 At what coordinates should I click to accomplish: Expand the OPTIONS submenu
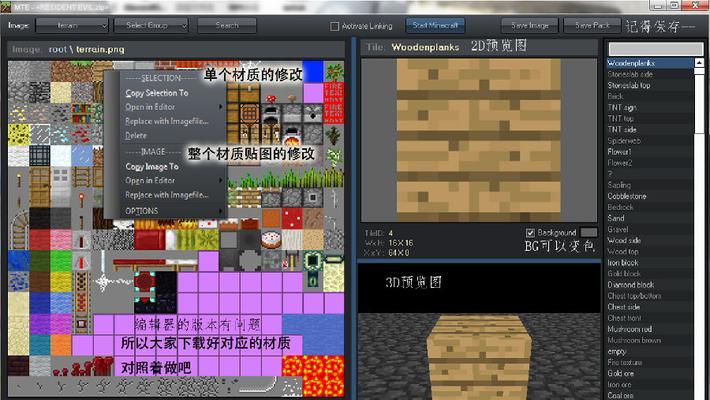174,211
